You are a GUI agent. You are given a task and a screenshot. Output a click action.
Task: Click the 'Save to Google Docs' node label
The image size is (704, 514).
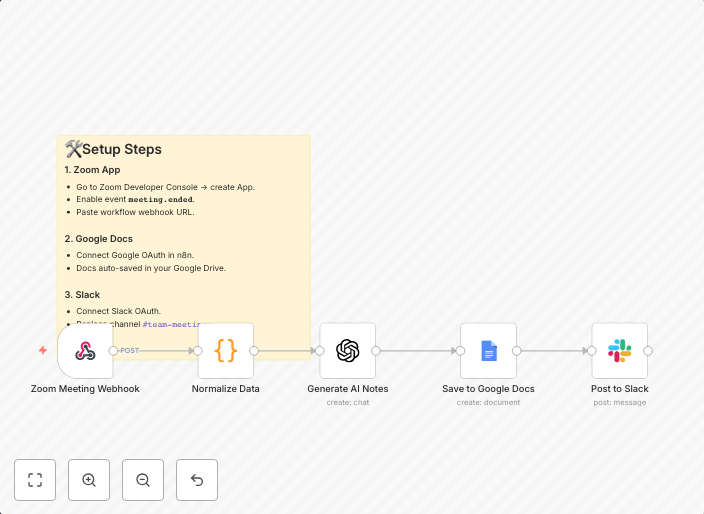click(488, 389)
